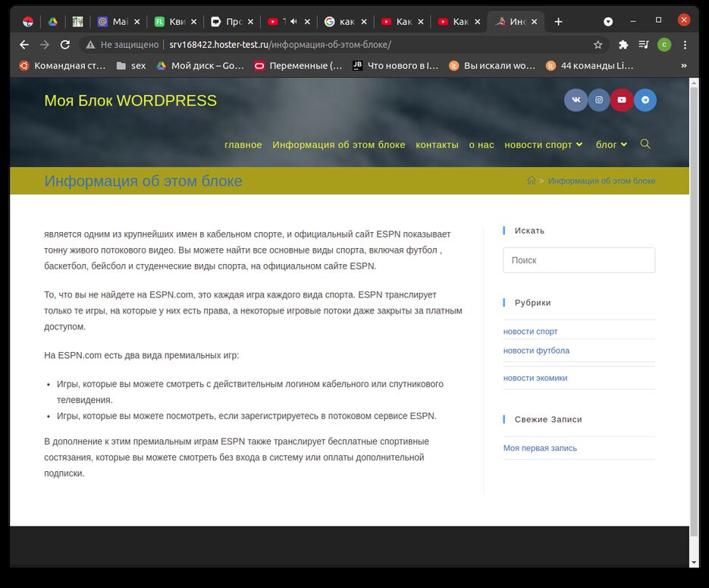Click the paragraph 'На ESPN.com есть два вида…'
The width and height of the screenshot is (709, 588).
142,355
